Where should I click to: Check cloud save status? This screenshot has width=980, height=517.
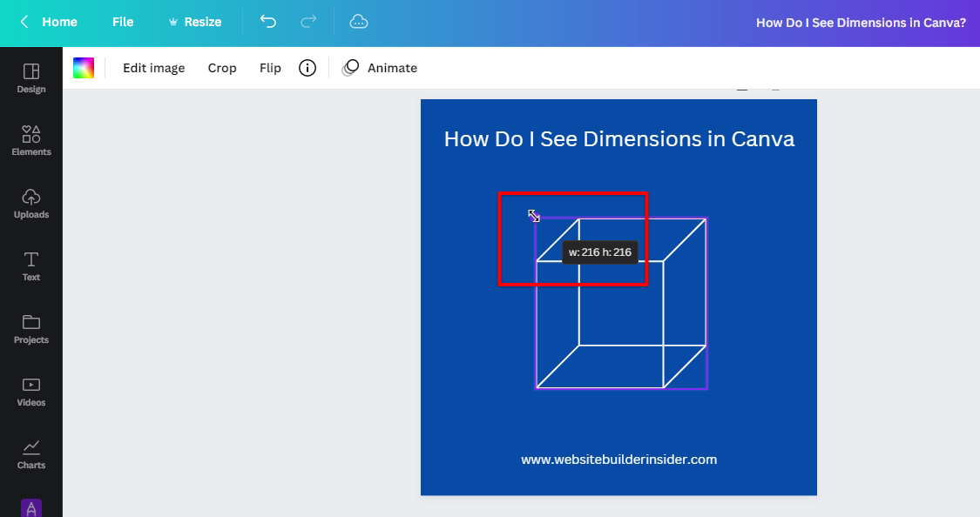coord(359,22)
